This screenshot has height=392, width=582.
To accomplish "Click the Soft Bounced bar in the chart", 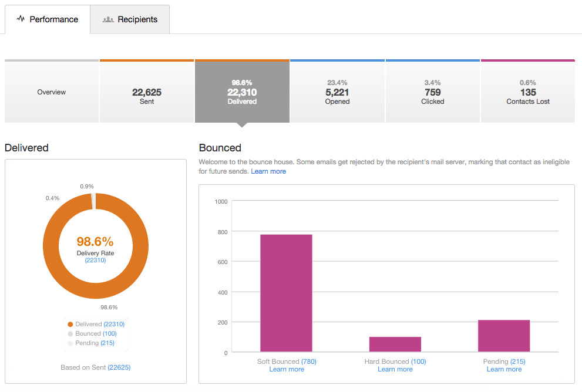I will [286, 293].
